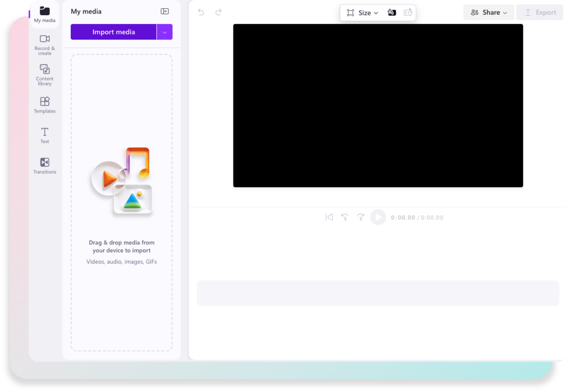Click the drag and drop media area

coord(122,203)
